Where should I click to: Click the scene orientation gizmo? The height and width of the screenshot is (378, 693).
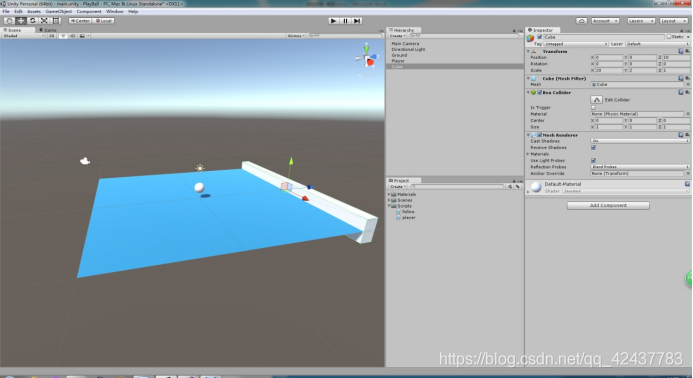pos(367,57)
